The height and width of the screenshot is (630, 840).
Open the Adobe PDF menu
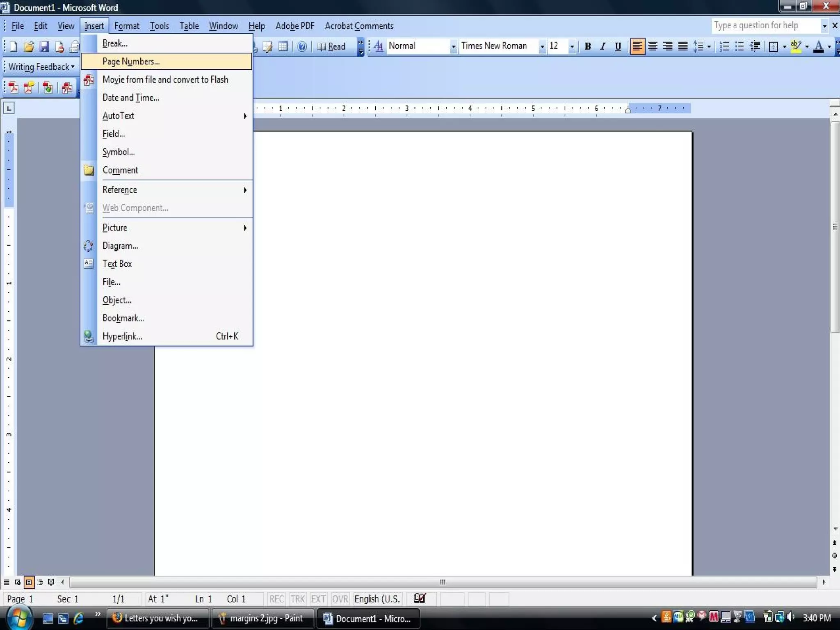295,26
